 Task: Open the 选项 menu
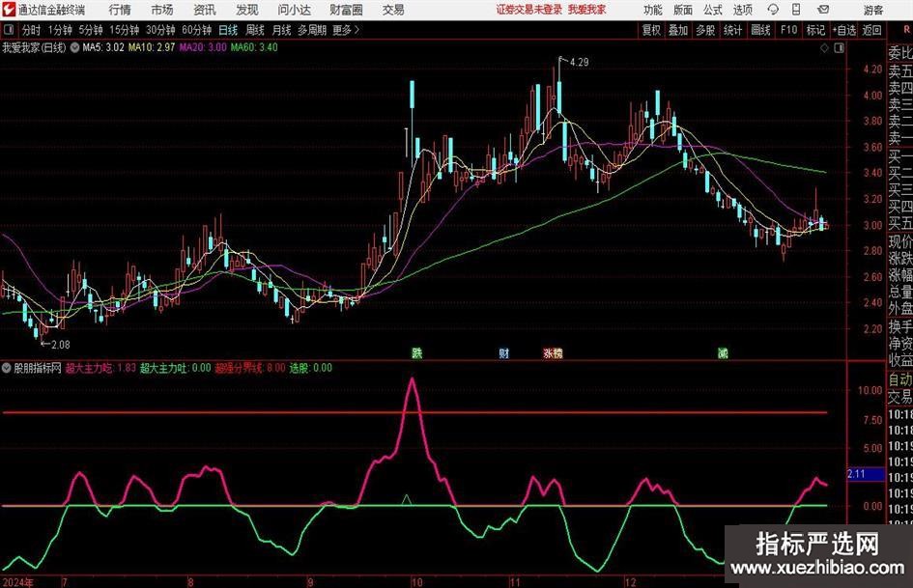(742, 10)
